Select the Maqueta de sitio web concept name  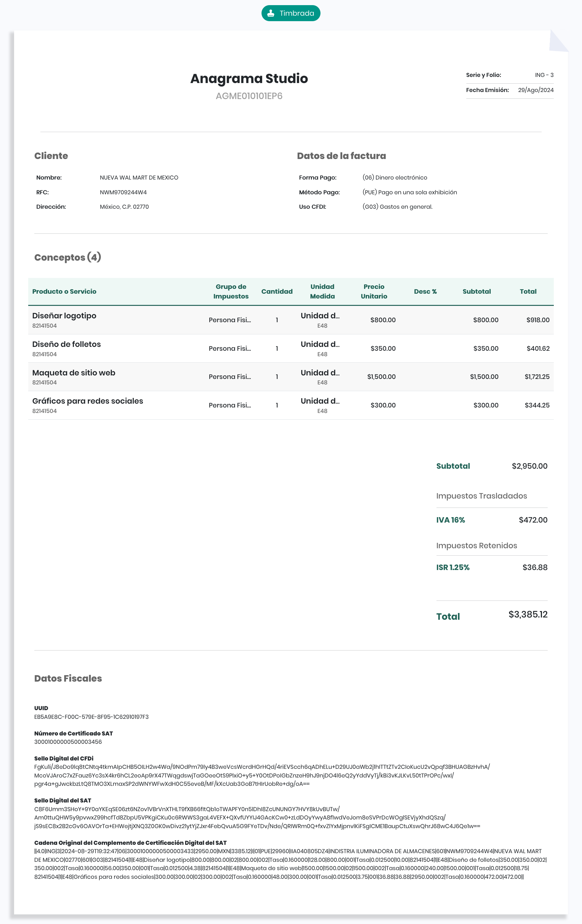point(74,373)
